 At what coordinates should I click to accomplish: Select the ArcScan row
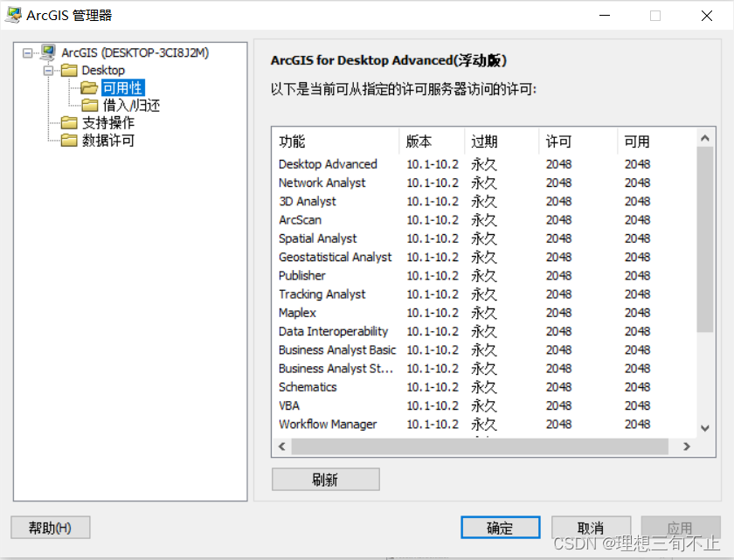[x=484, y=220]
